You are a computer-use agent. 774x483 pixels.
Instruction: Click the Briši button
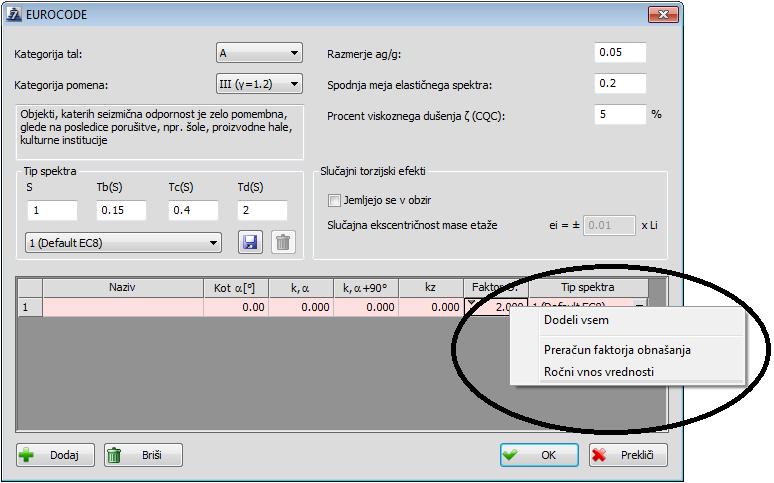pyautogui.click(x=143, y=455)
